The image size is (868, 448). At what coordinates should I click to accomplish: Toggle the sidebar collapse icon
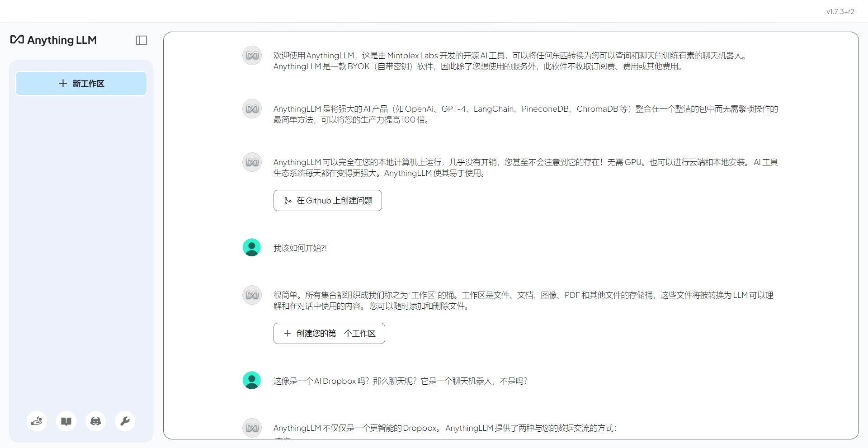tap(142, 40)
